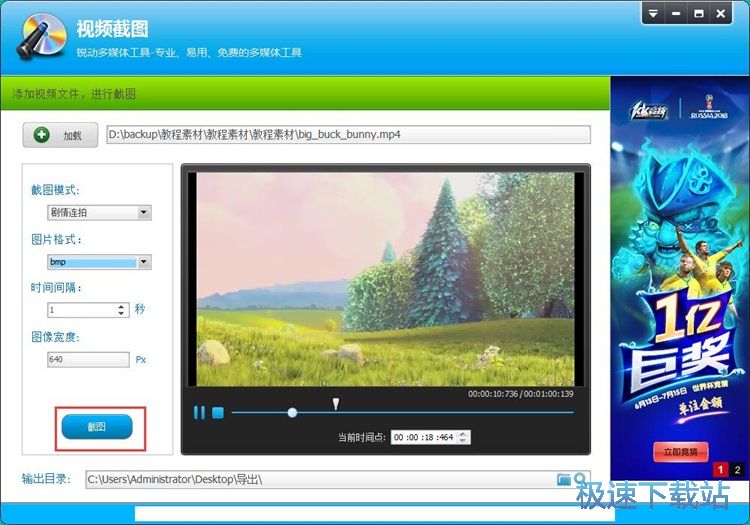This screenshot has height=525, width=750.
Task: Switch to ad page 1 indicator
Action: [x=720, y=470]
